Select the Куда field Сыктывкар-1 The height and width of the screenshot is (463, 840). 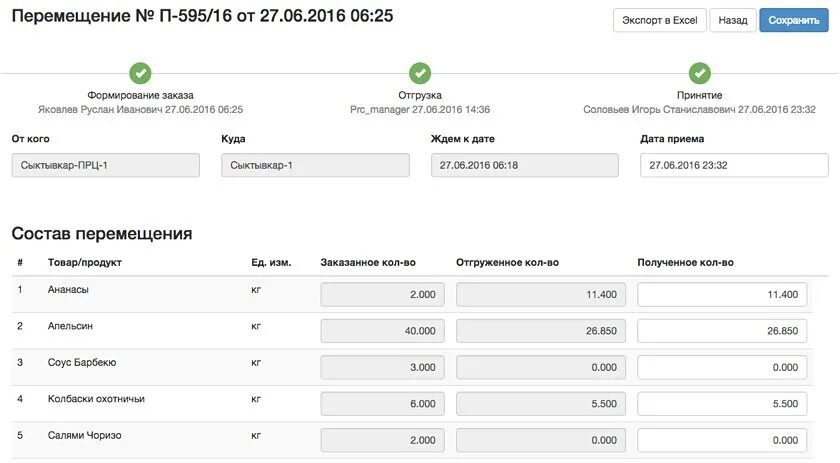click(x=315, y=165)
